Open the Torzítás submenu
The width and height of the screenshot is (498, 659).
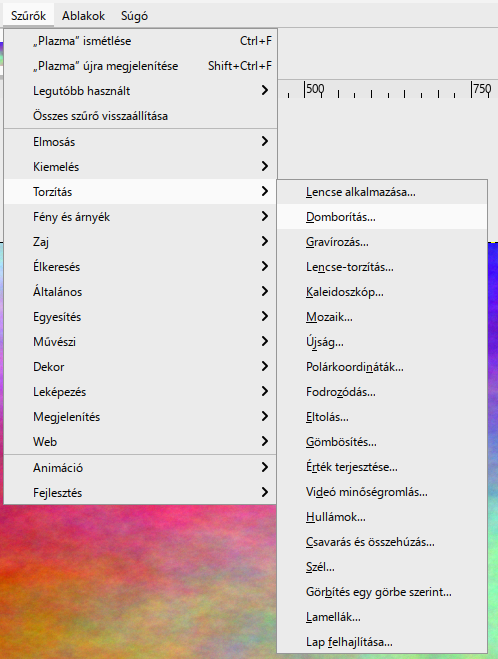pos(140,192)
